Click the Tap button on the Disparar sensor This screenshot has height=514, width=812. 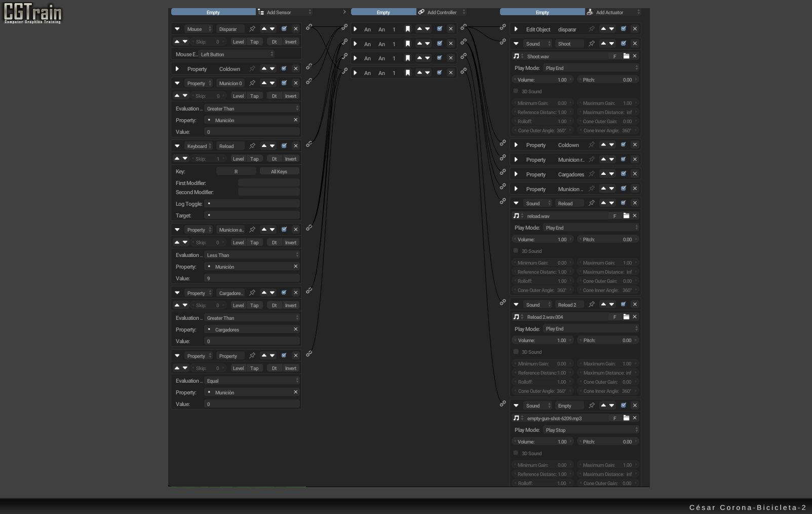pyautogui.click(x=254, y=42)
